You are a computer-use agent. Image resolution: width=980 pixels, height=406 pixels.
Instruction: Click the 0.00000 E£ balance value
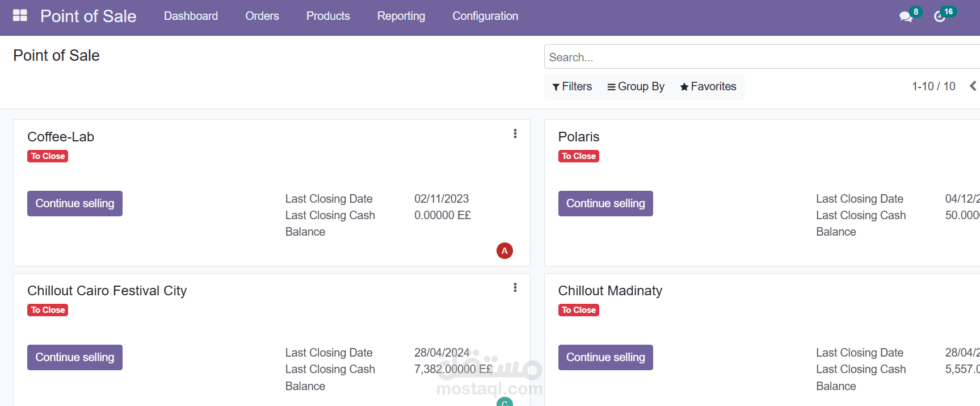(443, 215)
